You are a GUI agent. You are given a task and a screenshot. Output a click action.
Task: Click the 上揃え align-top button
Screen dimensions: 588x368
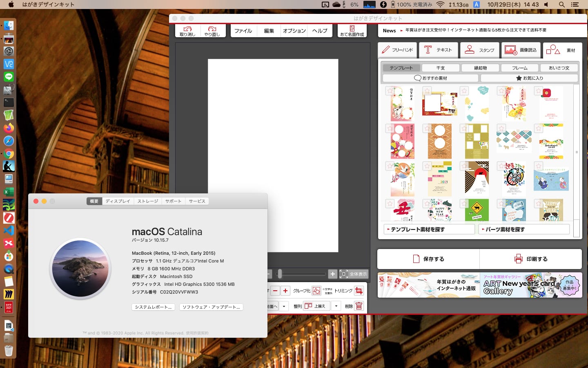pyautogui.click(x=316, y=306)
